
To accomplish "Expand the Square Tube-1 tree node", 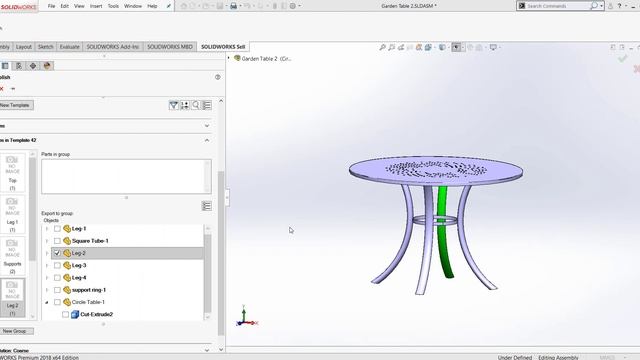I will click(47, 241).
